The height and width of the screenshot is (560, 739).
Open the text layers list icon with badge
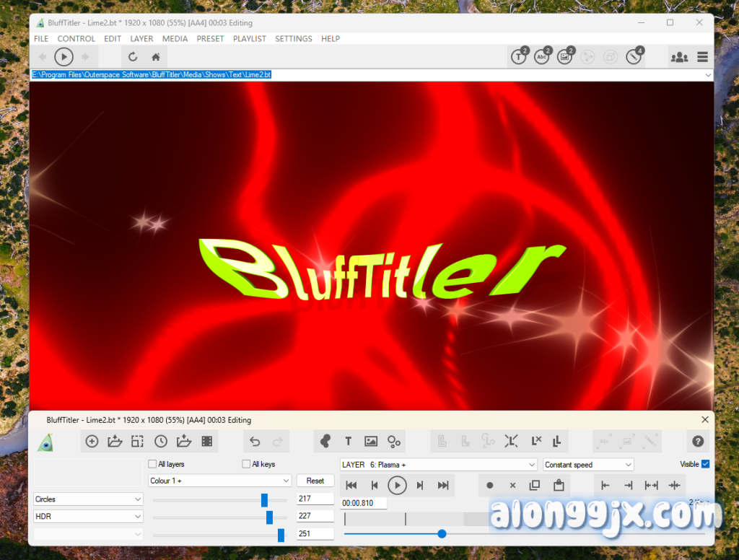[x=519, y=57]
